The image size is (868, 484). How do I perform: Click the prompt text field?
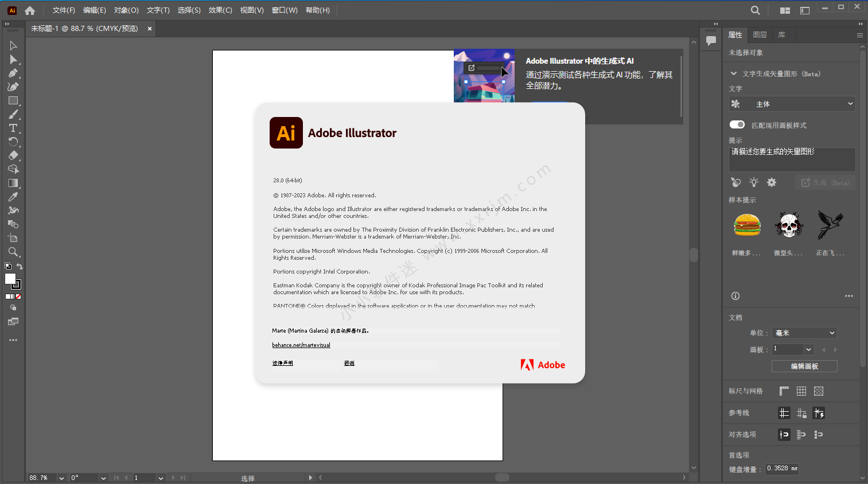coord(792,159)
